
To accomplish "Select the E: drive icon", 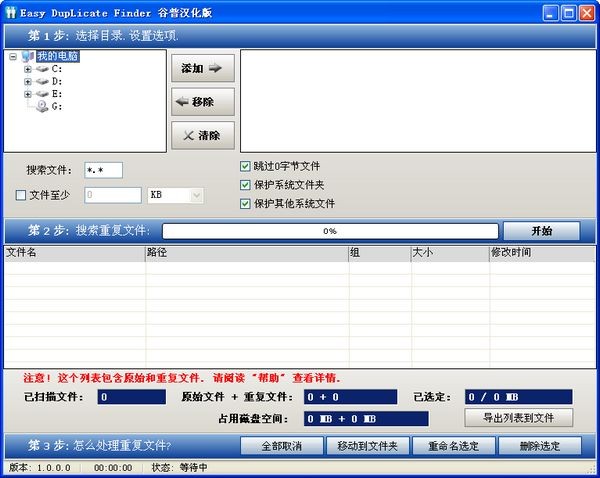I will [42, 93].
